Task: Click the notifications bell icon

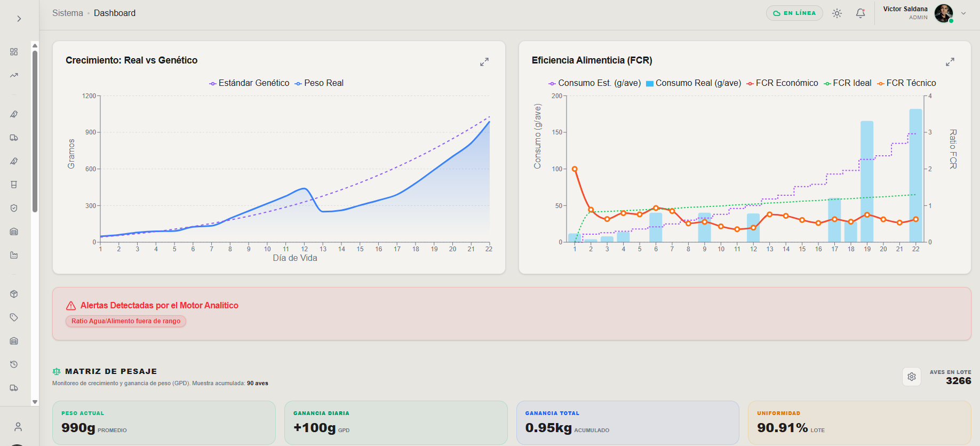Action: 861,13
